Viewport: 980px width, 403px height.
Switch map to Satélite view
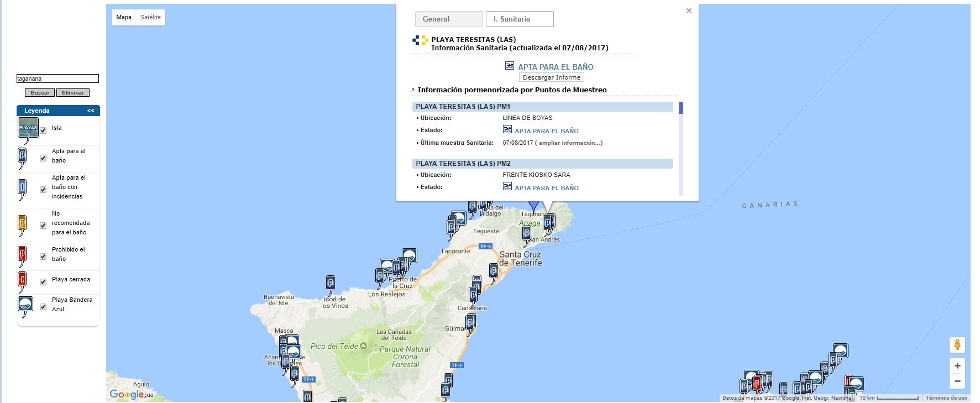150,17
